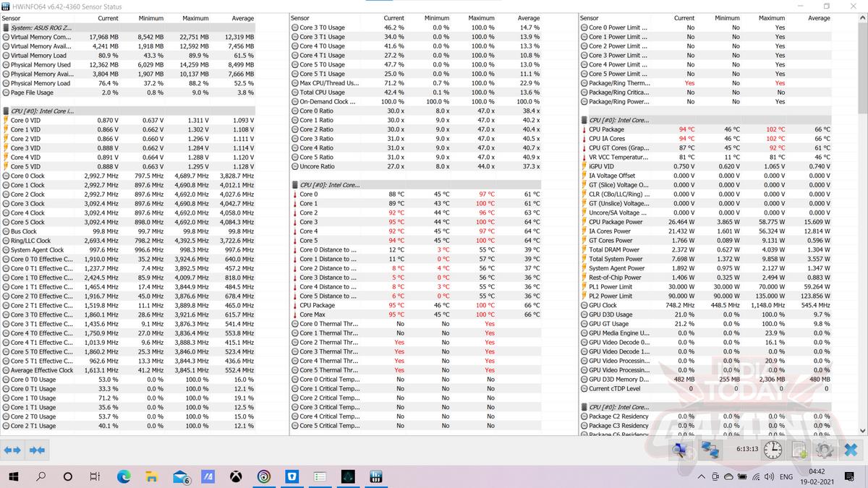Select the System: ASUS ROG group header
The width and height of the screenshot is (868, 488).
click(x=128, y=27)
